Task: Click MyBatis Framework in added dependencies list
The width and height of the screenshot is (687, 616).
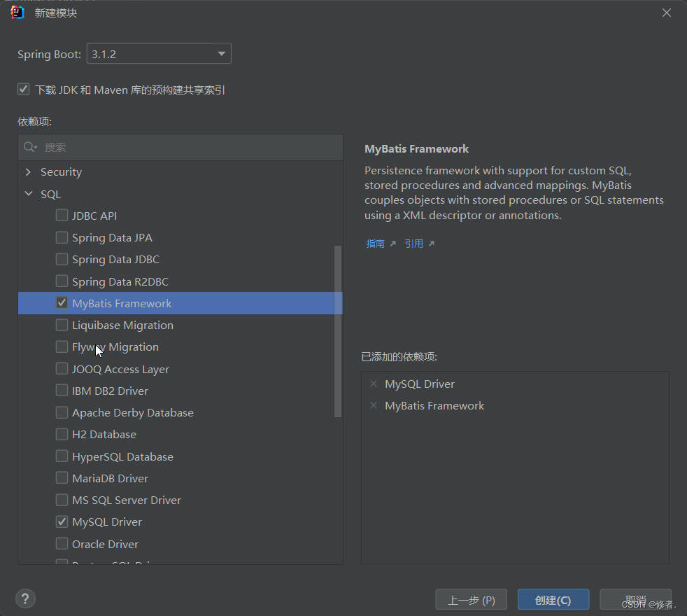Action: point(434,405)
